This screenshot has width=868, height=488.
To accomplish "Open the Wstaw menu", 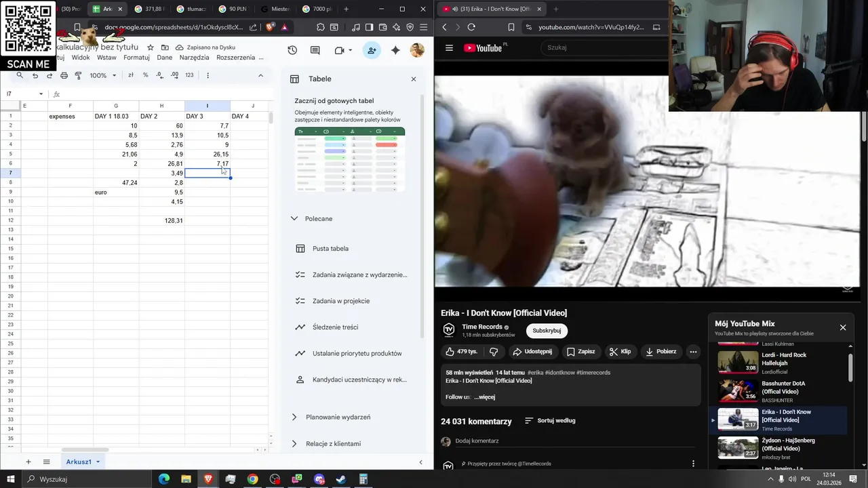I will [x=106, y=58].
